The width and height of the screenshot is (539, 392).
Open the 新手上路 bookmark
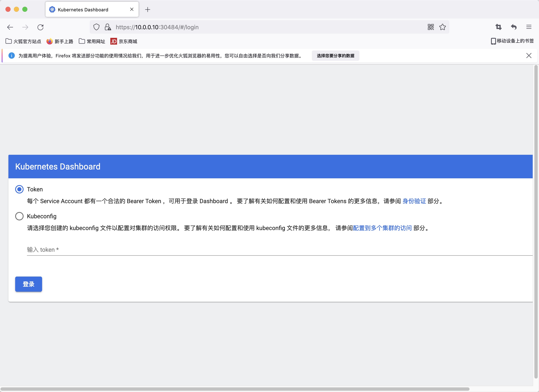coord(60,41)
